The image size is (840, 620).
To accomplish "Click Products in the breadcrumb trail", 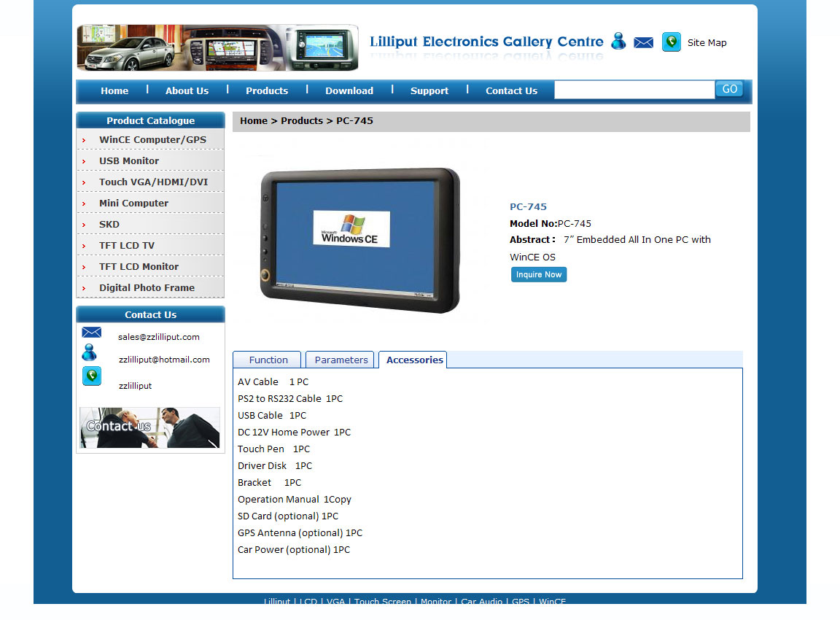I will [302, 120].
